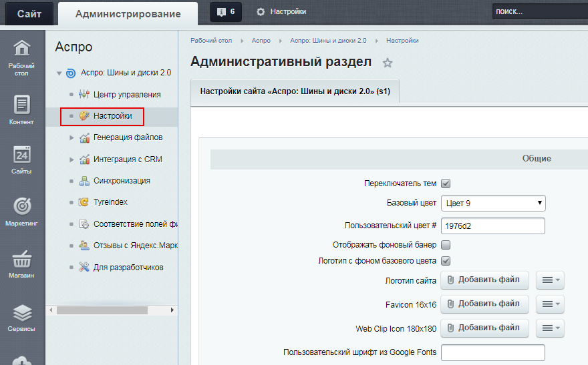Open the Сервисы sidebar section
The height and width of the screenshot is (365, 588).
21,318
